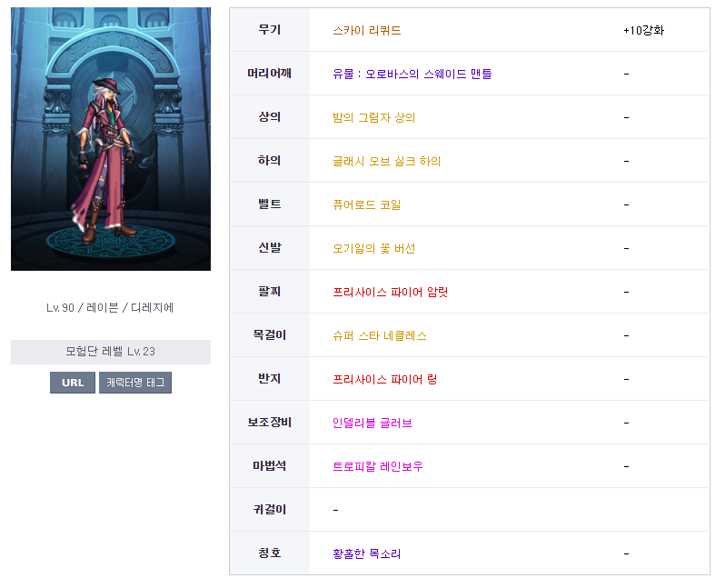Open 오기일의 꽃 버선 shoes item
725x588 pixels.
coord(374,248)
